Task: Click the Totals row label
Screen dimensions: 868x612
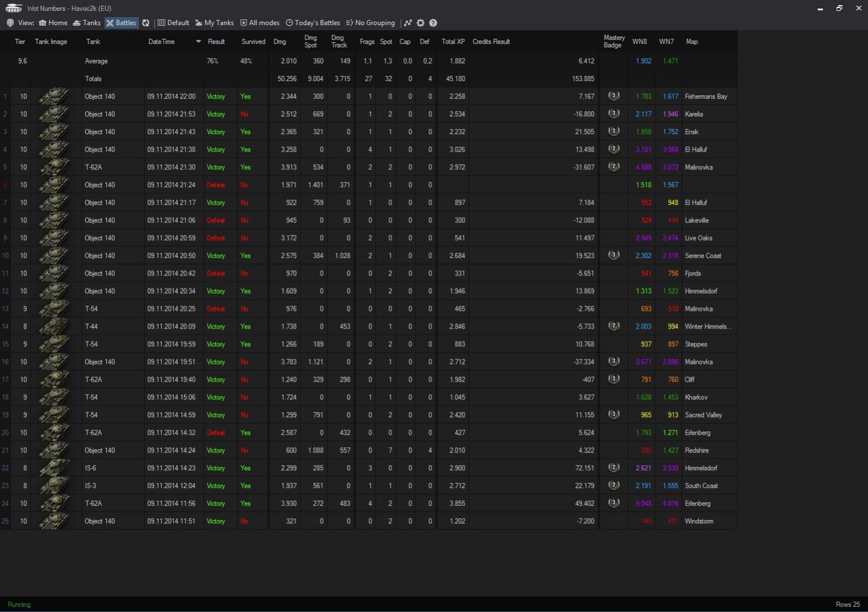Action: 93,78
